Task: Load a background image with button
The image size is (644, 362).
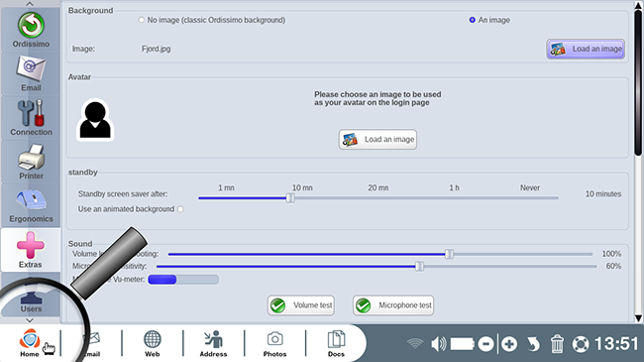Action: [586, 49]
